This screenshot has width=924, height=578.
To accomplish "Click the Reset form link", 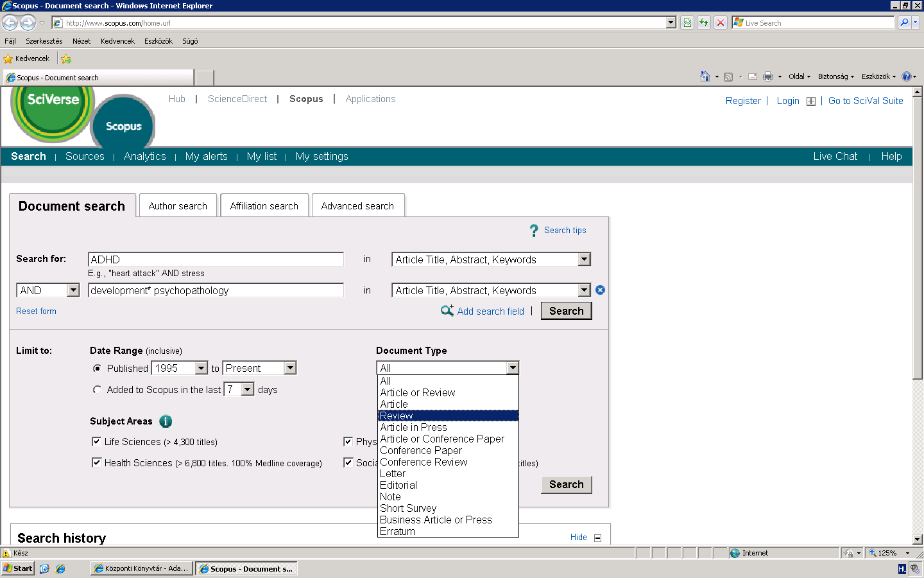I will 36,311.
